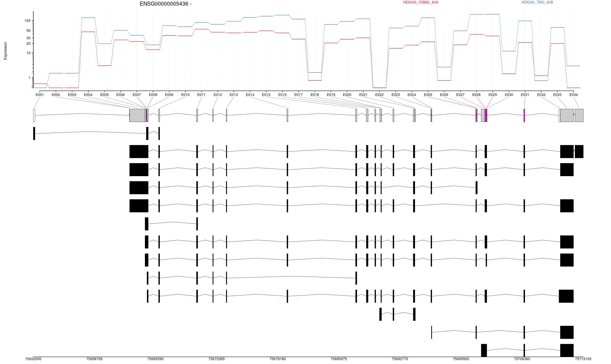Click the first exon of bottom transcript
611x364 pixels.
click(484, 350)
